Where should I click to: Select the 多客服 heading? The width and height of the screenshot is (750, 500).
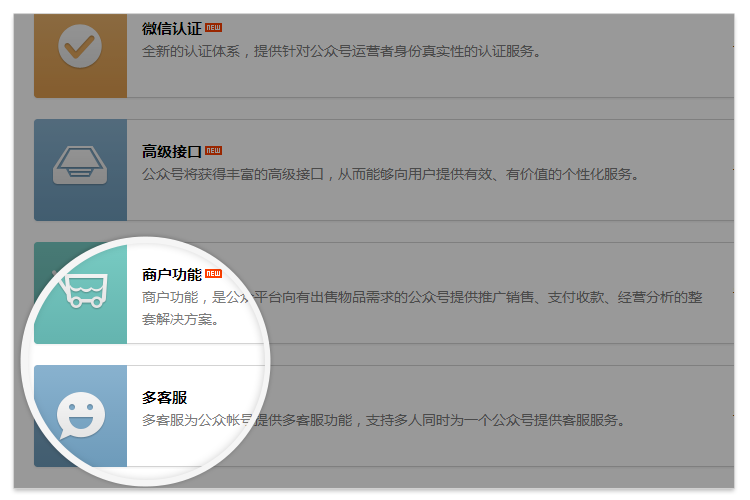click(x=165, y=398)
